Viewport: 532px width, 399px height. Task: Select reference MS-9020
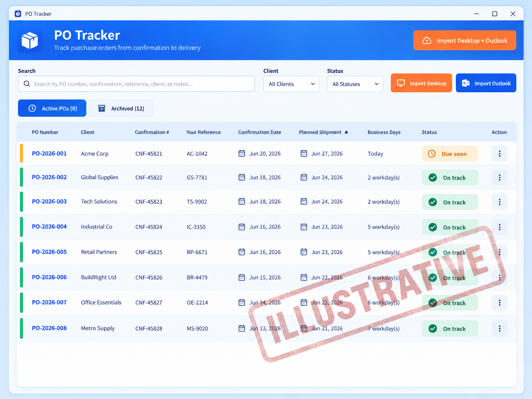tap(197, 328)
